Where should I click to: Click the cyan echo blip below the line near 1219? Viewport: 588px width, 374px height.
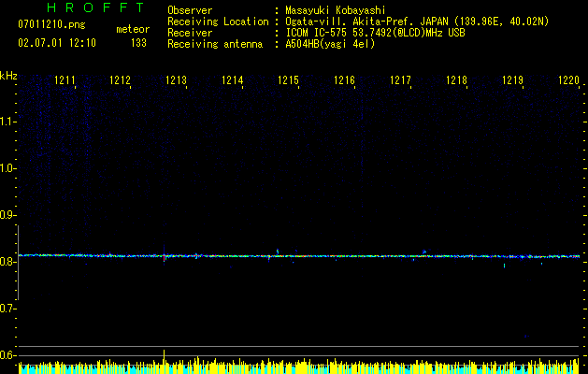pos(505,266)
